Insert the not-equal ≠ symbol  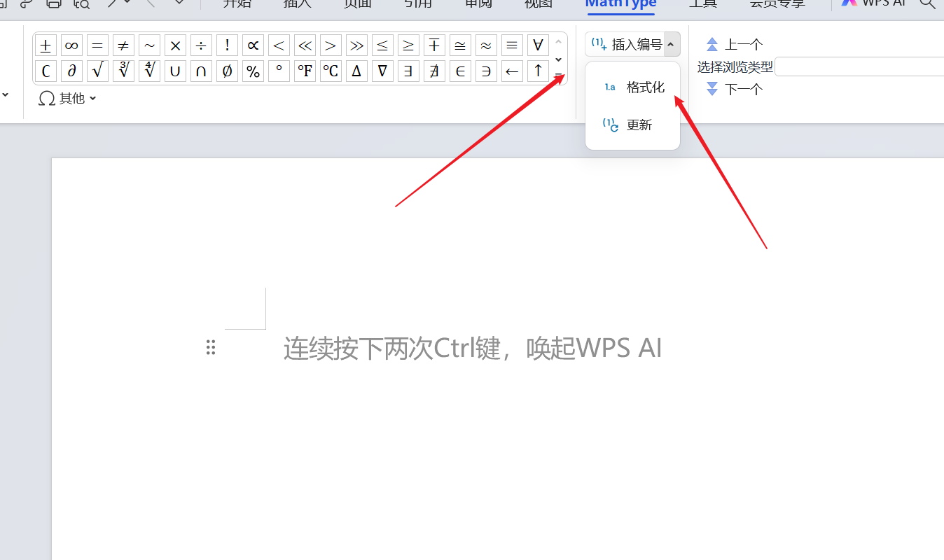[x=123, y=45]
